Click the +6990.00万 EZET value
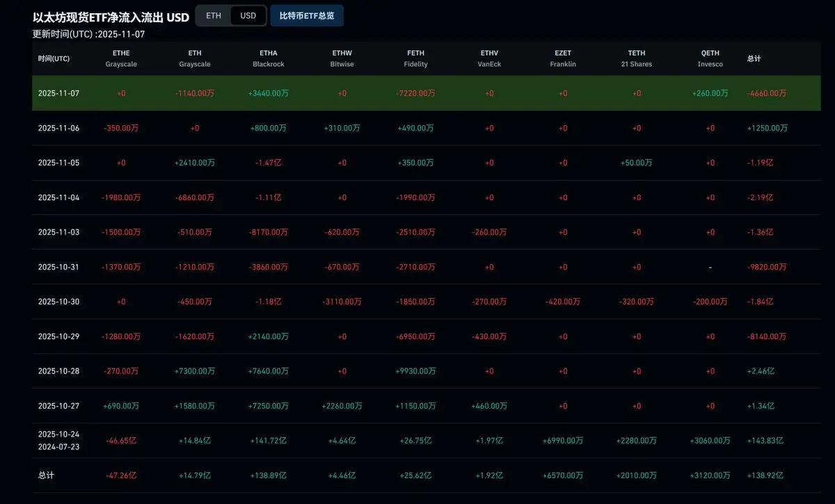The image size is (835, 504). tap(563, 441)
